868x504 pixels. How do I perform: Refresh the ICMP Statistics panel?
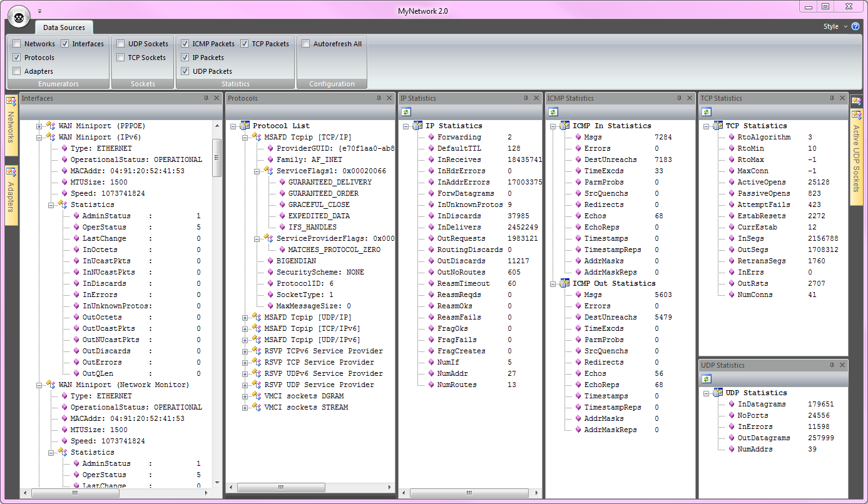[x=553, y=112]
